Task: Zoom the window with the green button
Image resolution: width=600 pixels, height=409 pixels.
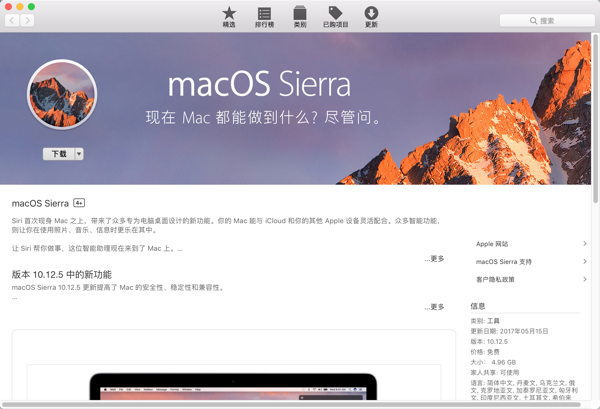Action: [31, 7]
